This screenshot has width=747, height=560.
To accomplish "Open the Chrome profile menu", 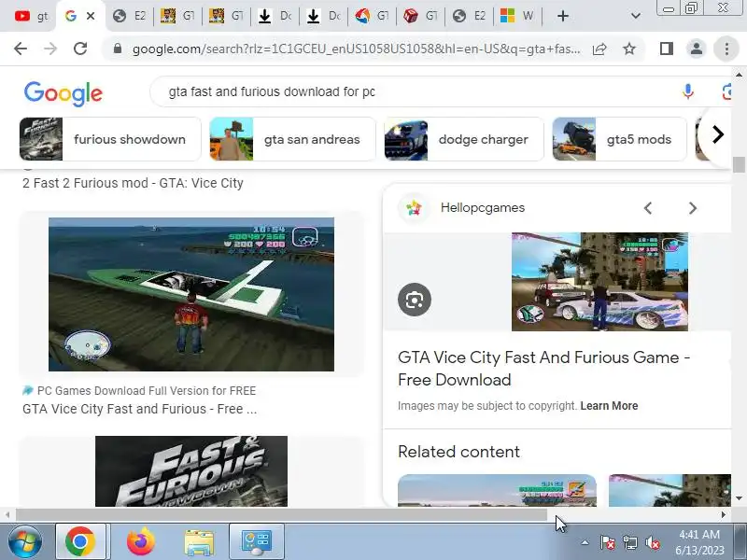I will pyautogui.click(x=696, y=49).
